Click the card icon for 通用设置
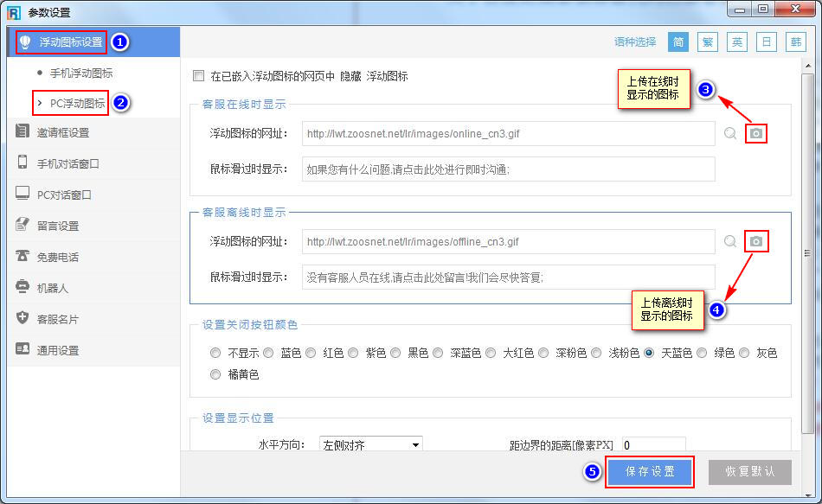The width and height of the screenshot is (822, 504). coord(22,348)
